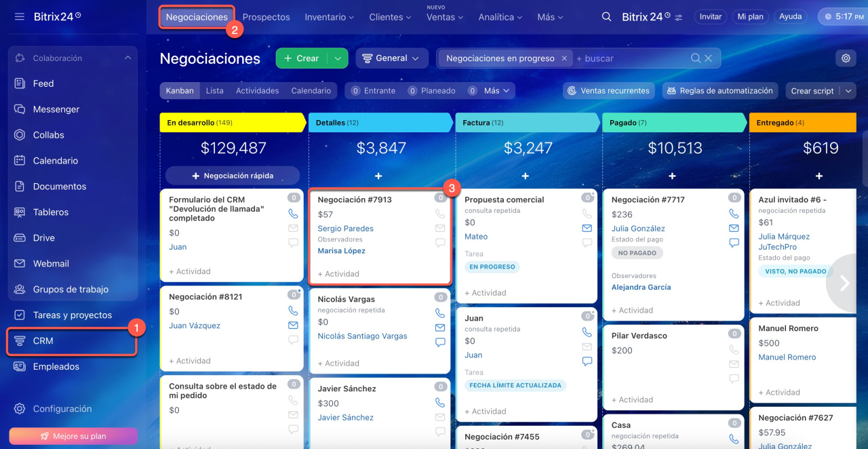The image size is (868, 449).
Task: Open Kanban settings gear icon
Action: pos(846,58)
